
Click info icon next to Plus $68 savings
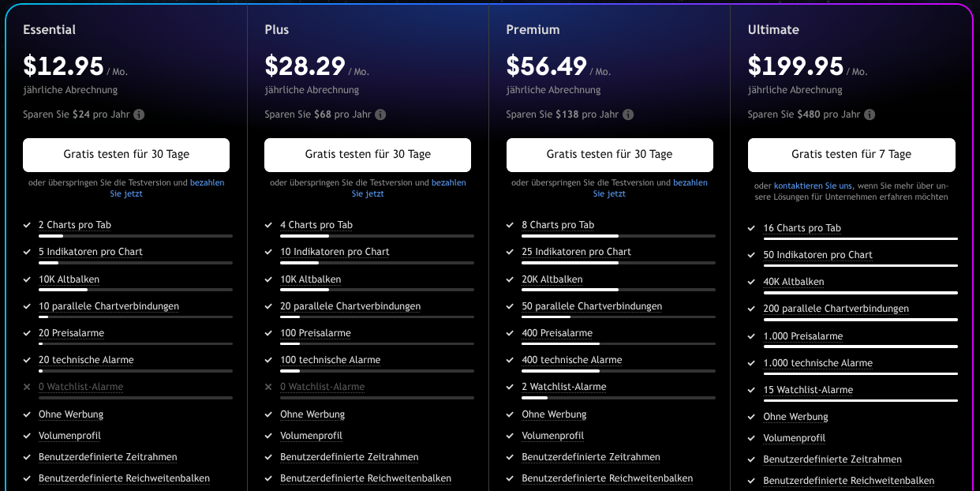pos(380,114)
